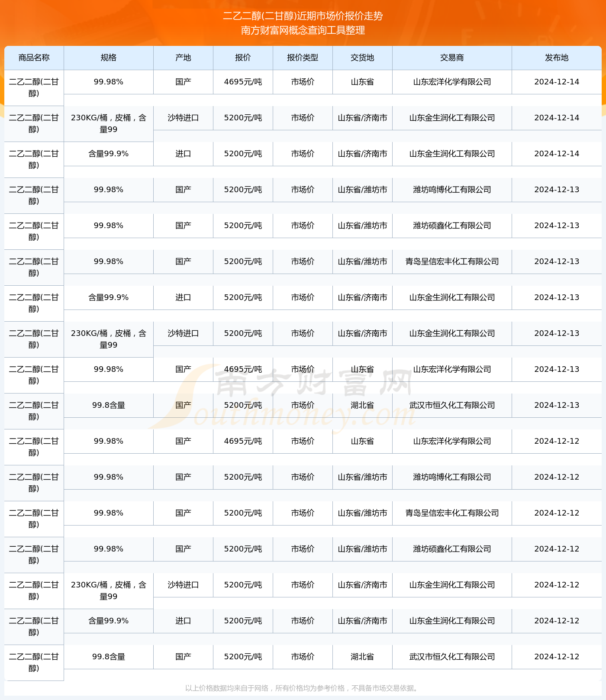Select the '报价' column header
This screenshot has height=700, width=606.
(x=243, y=58)
